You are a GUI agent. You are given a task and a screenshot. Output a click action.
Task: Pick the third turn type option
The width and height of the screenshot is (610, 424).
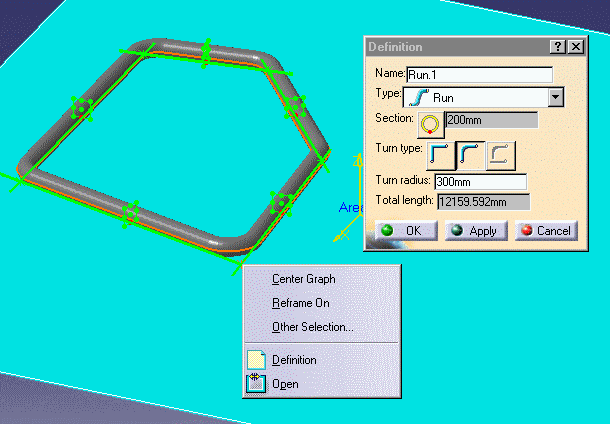(501, 153)
